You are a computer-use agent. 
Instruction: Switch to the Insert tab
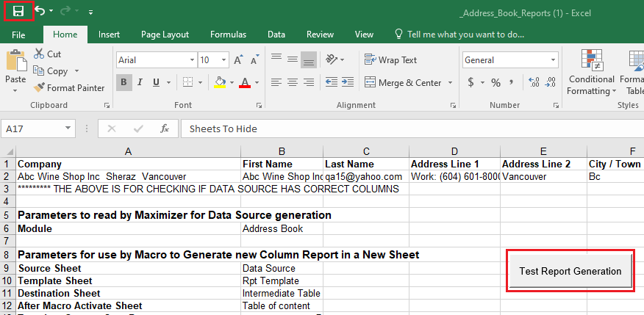pos(109,35)
